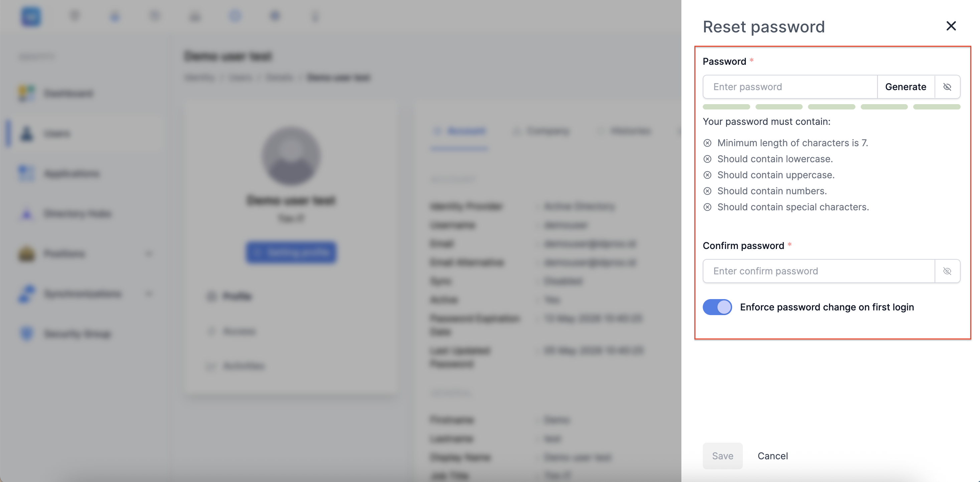
Task: Click the user avatar picture
Action: [x=291, y=156]
